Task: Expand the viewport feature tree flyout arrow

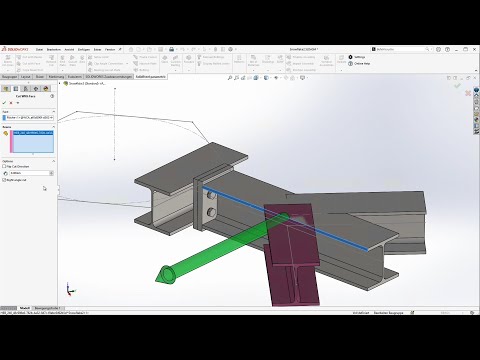Action: tap(60, 84)
